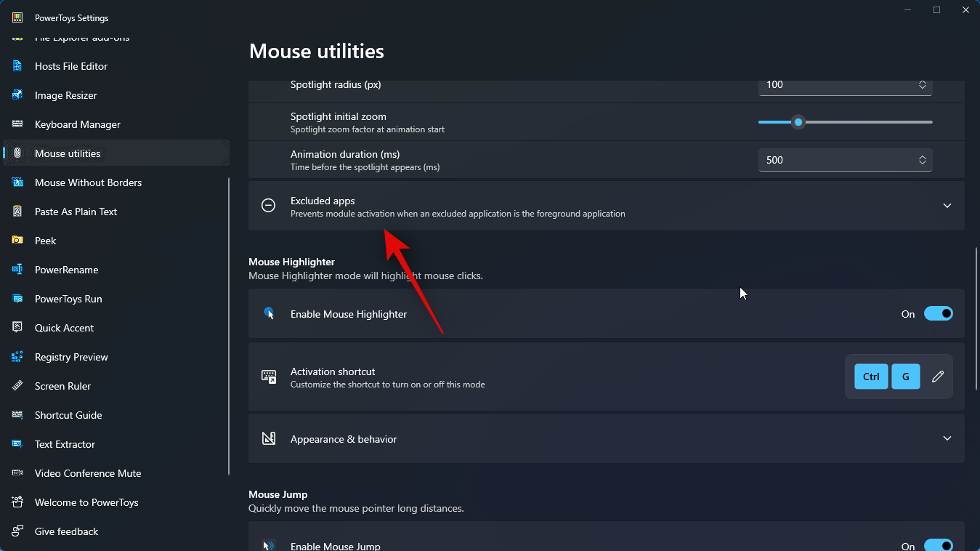Click the PowerToys Run sidebar icon
Screen dimensions: 980x551
17,299
